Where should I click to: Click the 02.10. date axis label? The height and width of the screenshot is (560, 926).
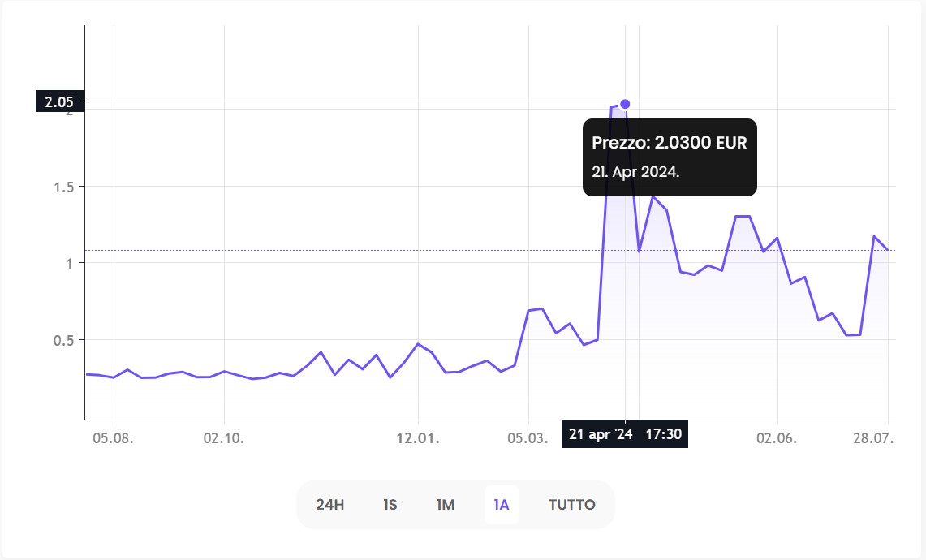[x=224, y=438]
